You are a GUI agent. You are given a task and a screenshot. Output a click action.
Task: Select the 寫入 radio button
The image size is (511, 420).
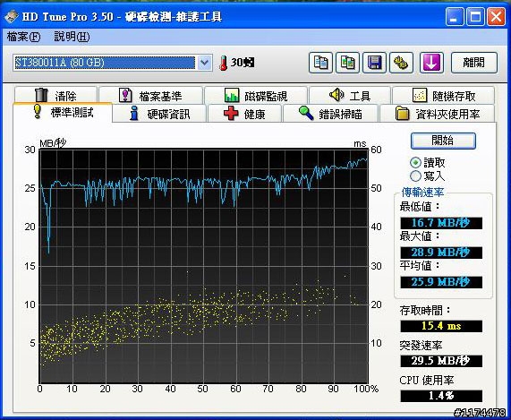415,176
